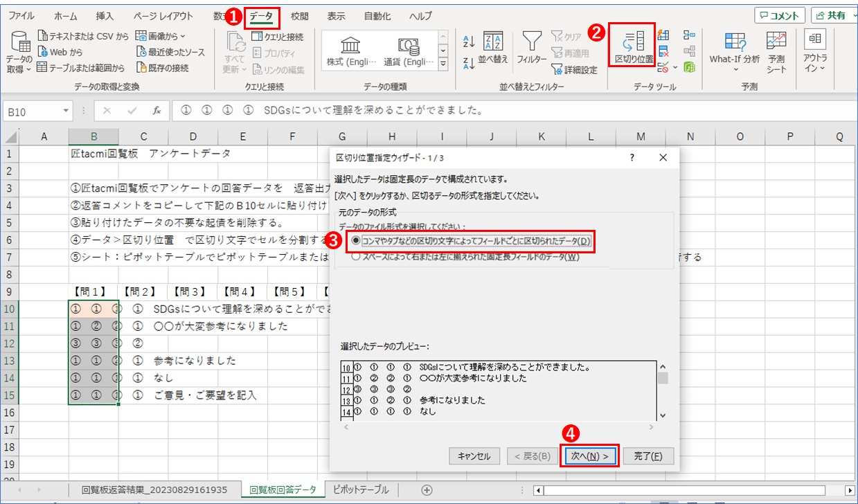Open 重複の削除 (Remove Duplicates)
Screen dimensions: 858x504
point(663,51)
